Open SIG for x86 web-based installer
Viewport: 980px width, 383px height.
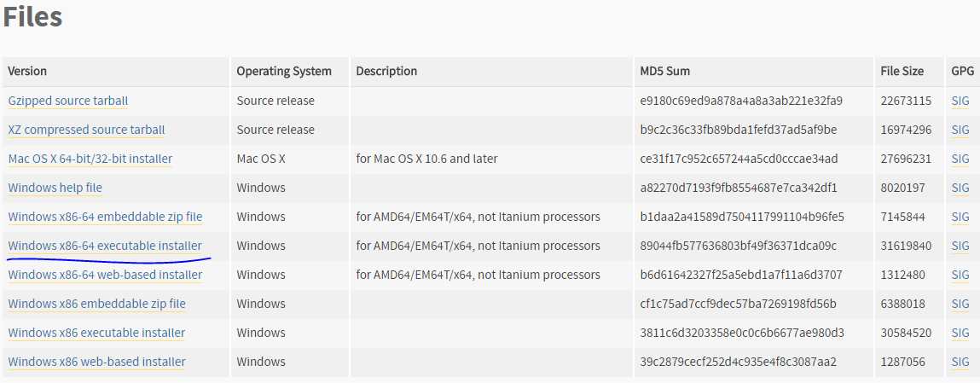click(x=960, y=361)
